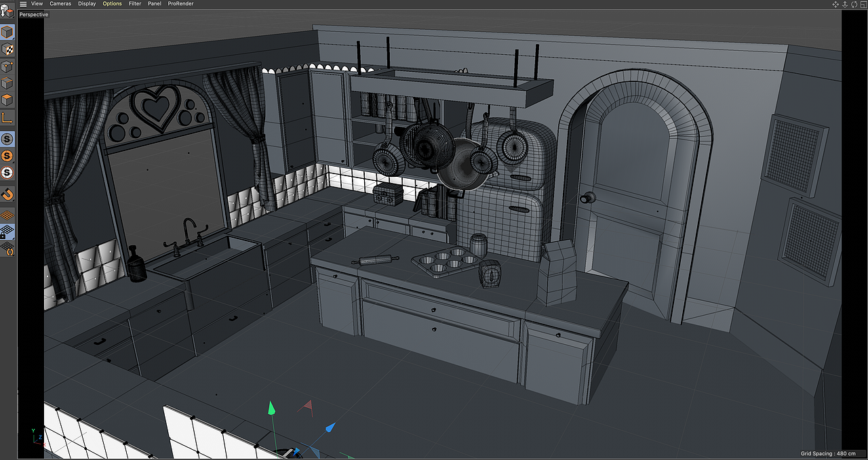
Task: Grab the red X-axis arrow handle
Action: pos(308,406)
